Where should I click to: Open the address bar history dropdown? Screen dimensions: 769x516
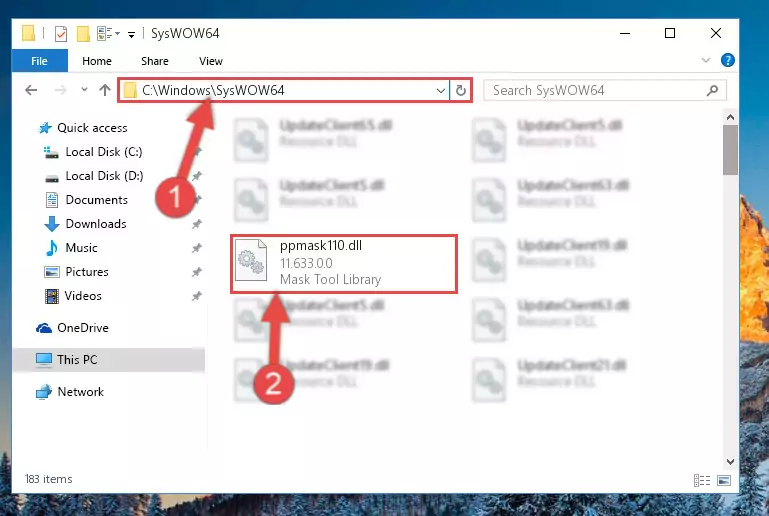(x=440, y=90)
